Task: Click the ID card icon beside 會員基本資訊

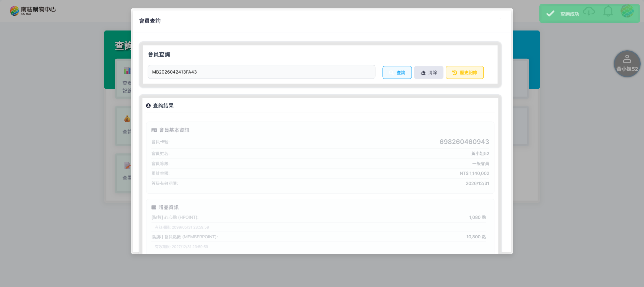Action: coord(154,130)
